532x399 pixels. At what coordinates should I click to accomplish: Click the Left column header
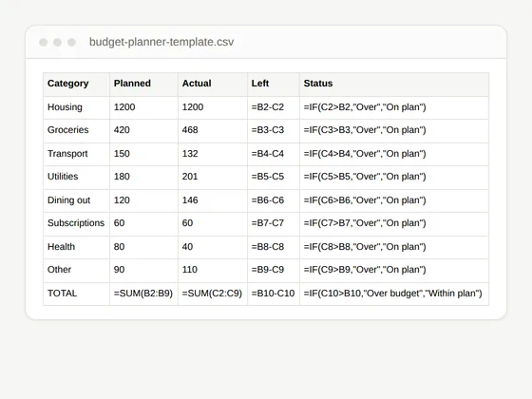tap(274, 85)
